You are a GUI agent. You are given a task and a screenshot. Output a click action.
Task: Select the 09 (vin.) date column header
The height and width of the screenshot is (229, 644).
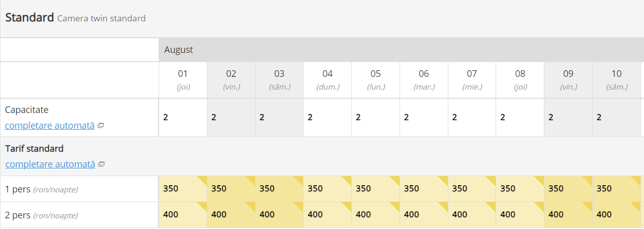tap(568, 79)
